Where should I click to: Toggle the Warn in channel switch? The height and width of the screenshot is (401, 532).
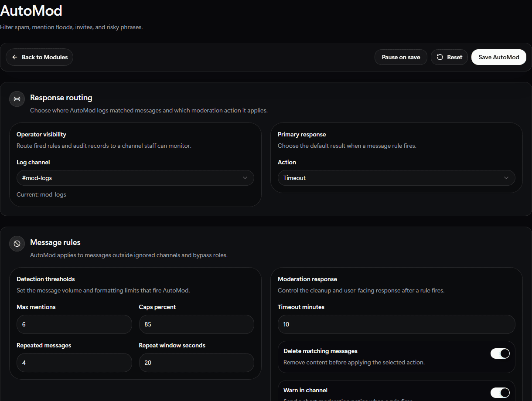click(500, 393)
